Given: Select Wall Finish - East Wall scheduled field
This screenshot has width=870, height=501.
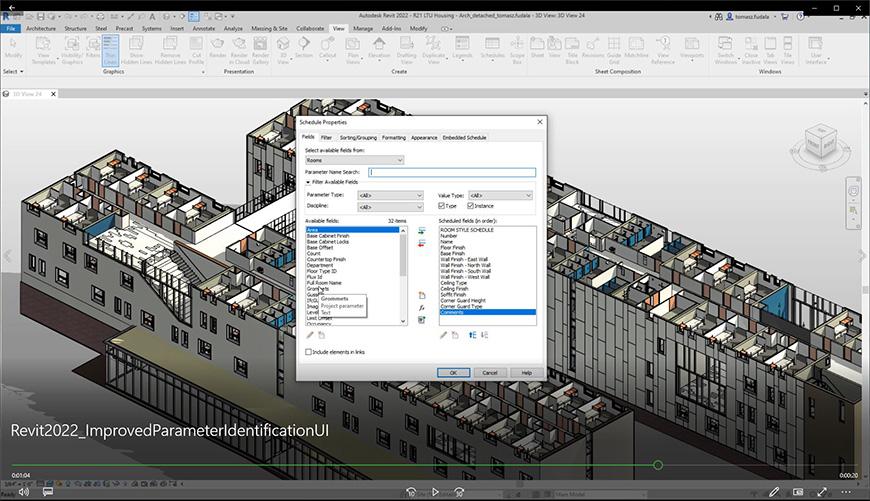Looking at the screenshot, I should point(464,259).
